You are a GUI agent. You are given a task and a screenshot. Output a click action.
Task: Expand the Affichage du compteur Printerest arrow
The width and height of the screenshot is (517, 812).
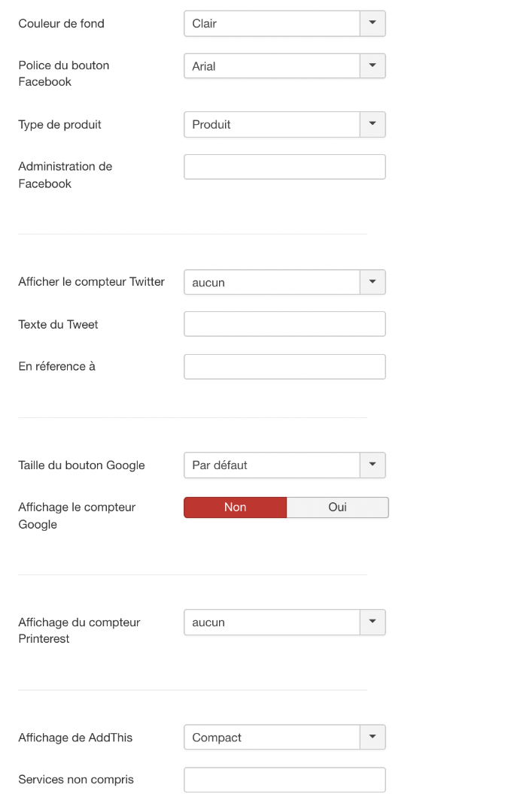373,622
